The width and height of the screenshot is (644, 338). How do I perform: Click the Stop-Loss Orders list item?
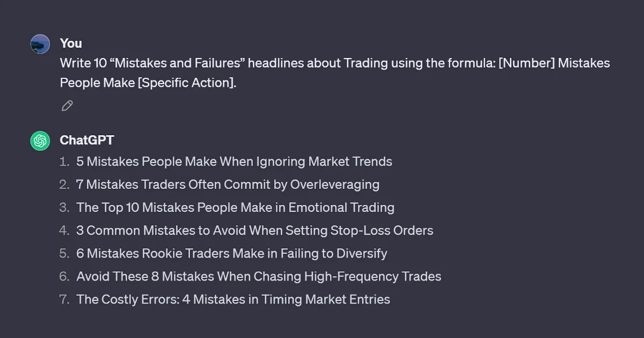tap(254, 231)
